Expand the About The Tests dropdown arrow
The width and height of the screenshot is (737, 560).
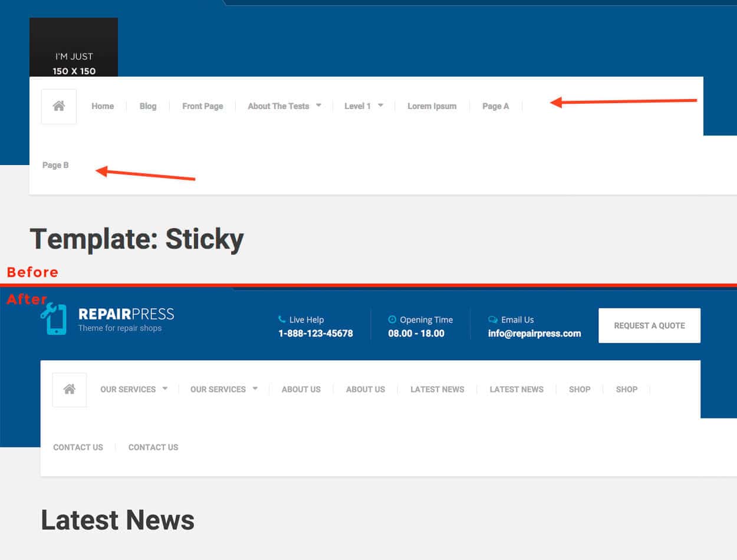point(318,106)
